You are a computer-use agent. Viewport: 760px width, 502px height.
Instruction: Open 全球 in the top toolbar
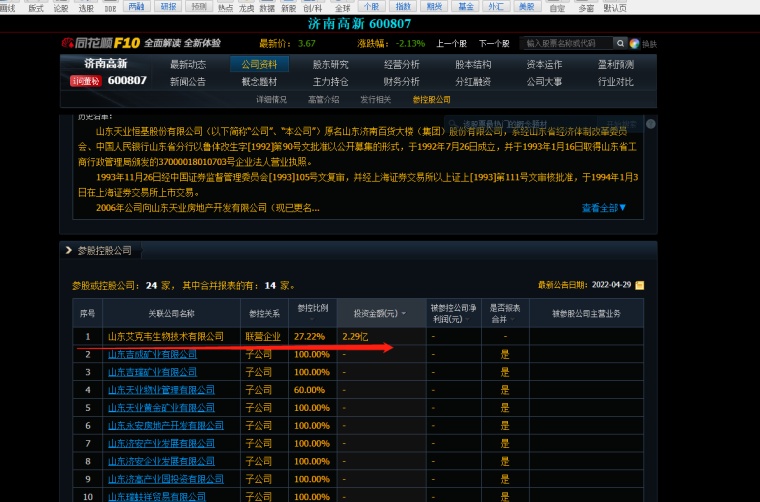point(343,7)
